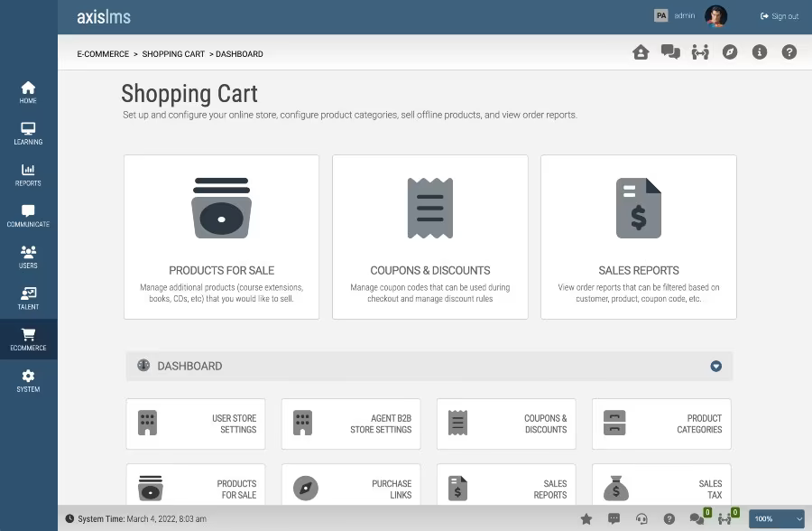This screenshot has width=812, height=531.
Task: Open User Store Settings tile
Action: point(196,424)
